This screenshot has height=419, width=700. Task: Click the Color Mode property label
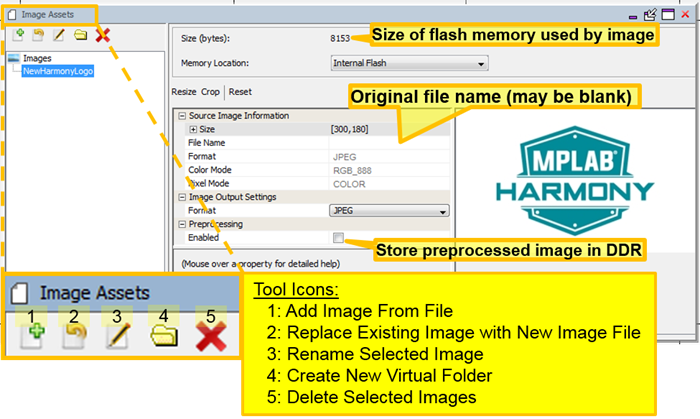tap(210, 170)
